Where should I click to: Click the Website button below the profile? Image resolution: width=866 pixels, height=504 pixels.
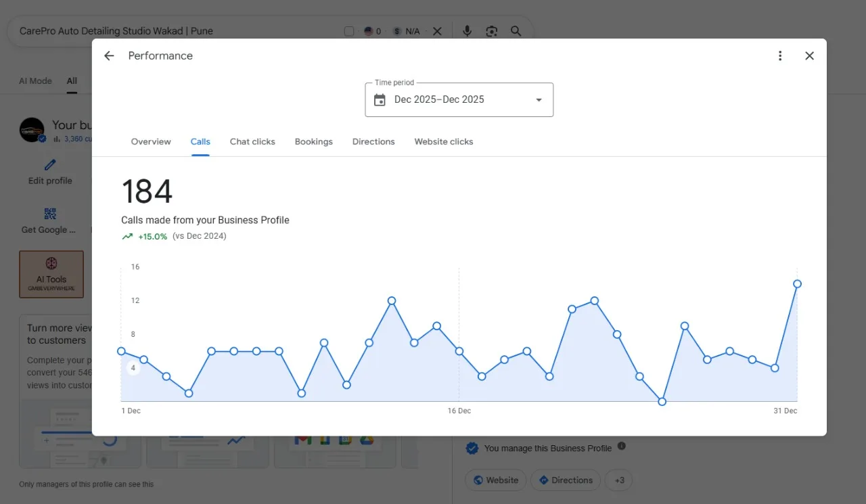coord(496,480)
